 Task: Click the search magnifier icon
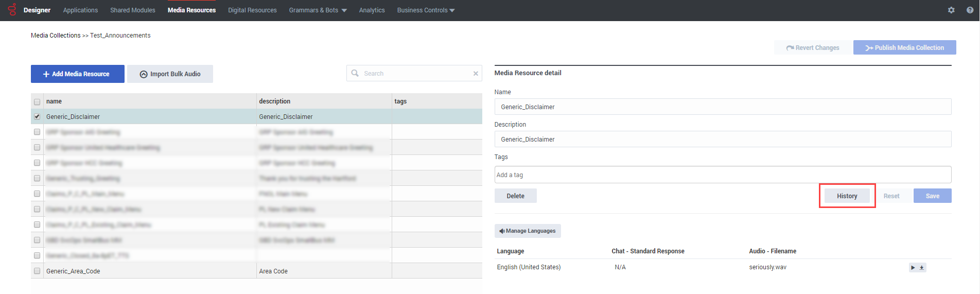[355, 73]
